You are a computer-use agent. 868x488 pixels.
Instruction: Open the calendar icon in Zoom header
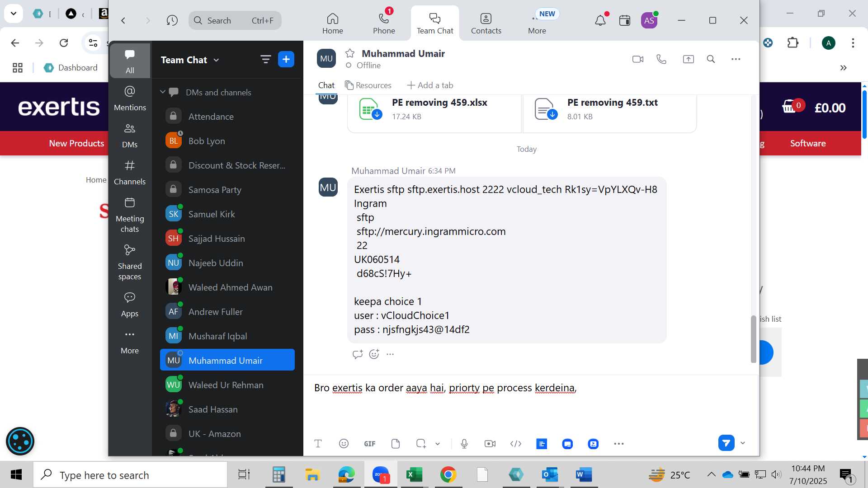(x=625, y=20)
